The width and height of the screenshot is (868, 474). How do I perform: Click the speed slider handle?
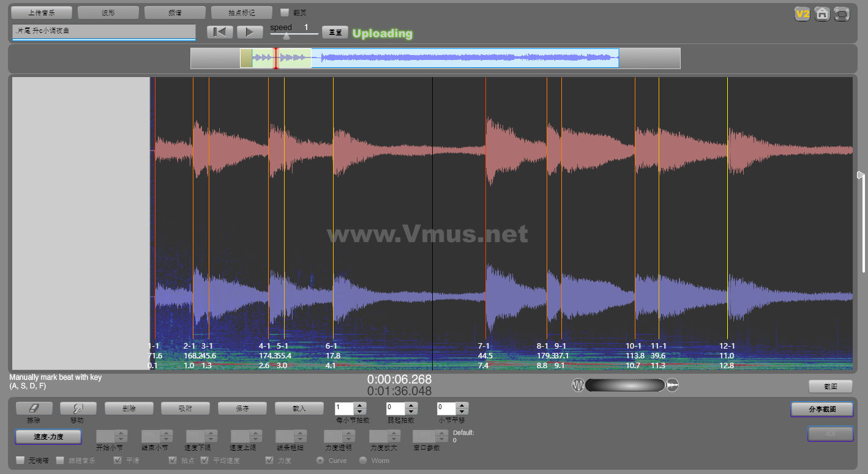click(286, 35)
